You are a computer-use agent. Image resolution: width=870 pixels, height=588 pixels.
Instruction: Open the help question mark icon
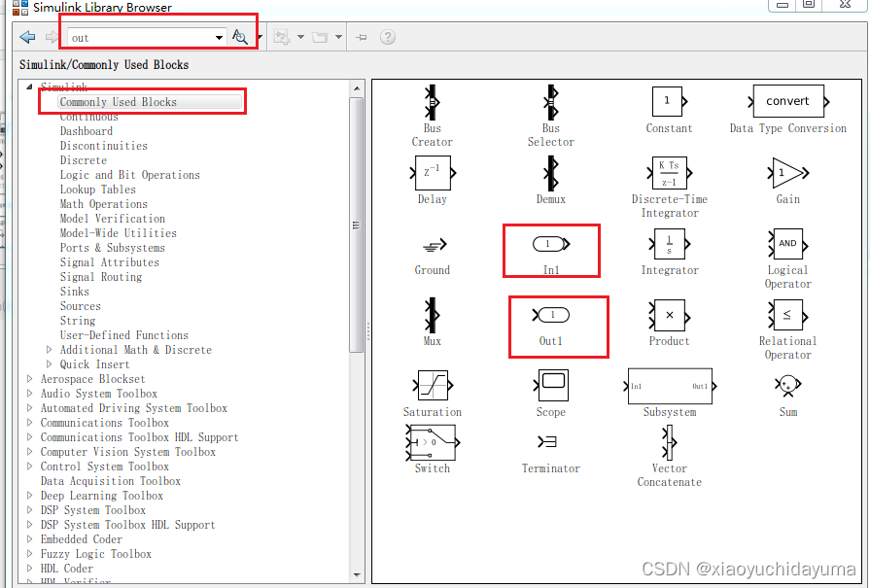pos(387,37)
